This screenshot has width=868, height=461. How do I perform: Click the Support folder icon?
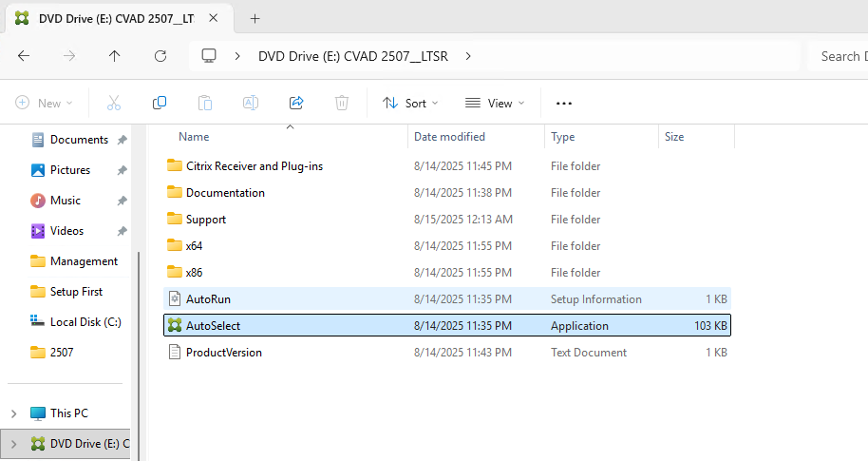tap(175, 219)
